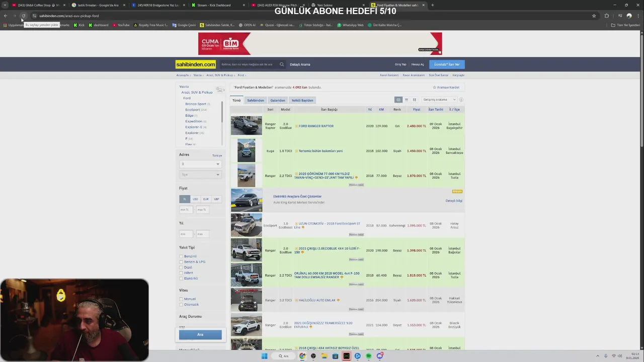
Task: Click the min TL price field
Action: click(x=186, y=210)
